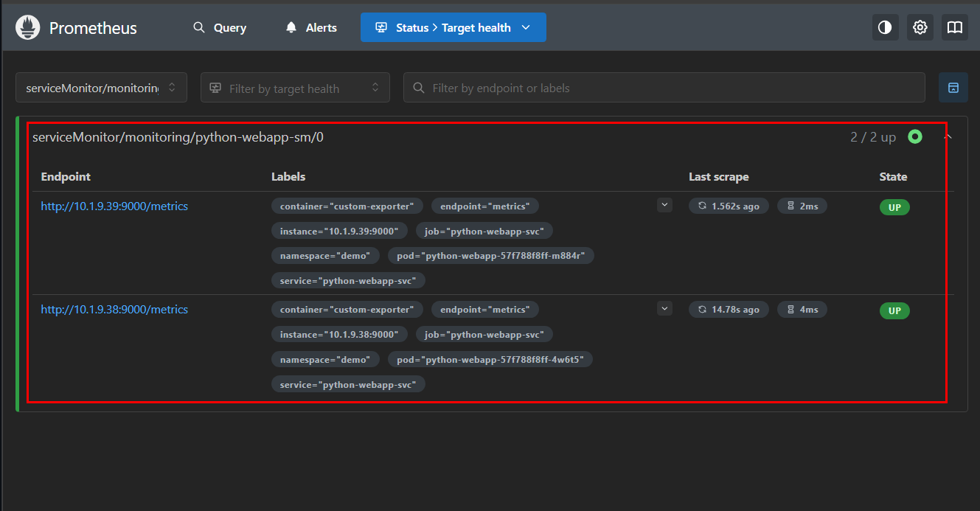Focus the Filter by endpoint or labels field
Viewport: 980px width, 511px height.
tap(664, 88)
